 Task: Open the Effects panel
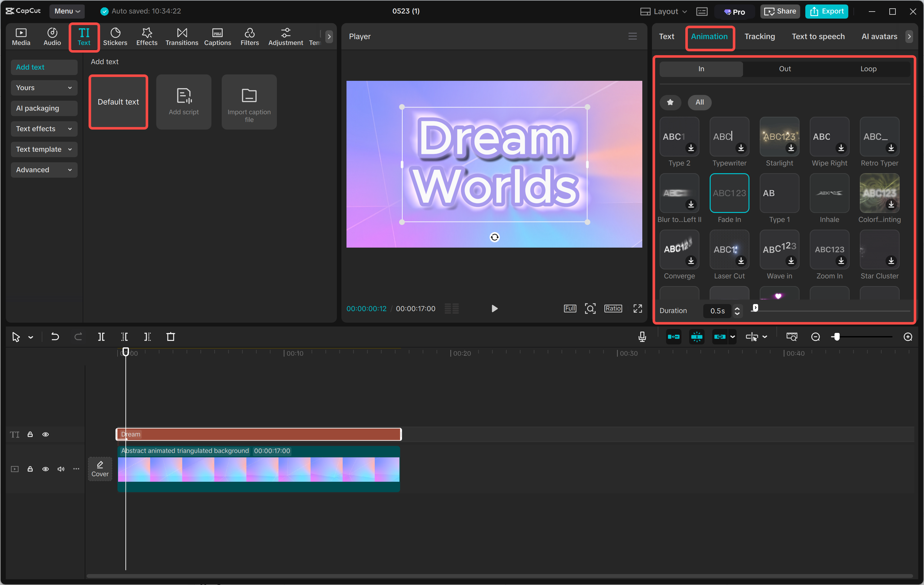pyautogui.click(x=147, y=37)
